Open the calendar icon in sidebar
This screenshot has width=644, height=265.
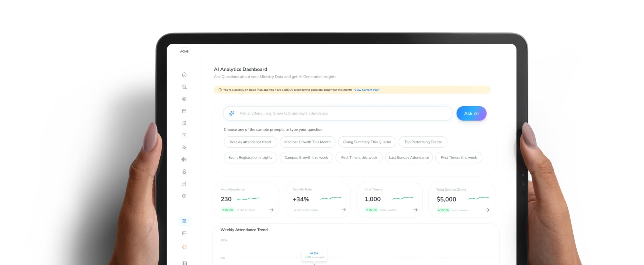point(184,111)
